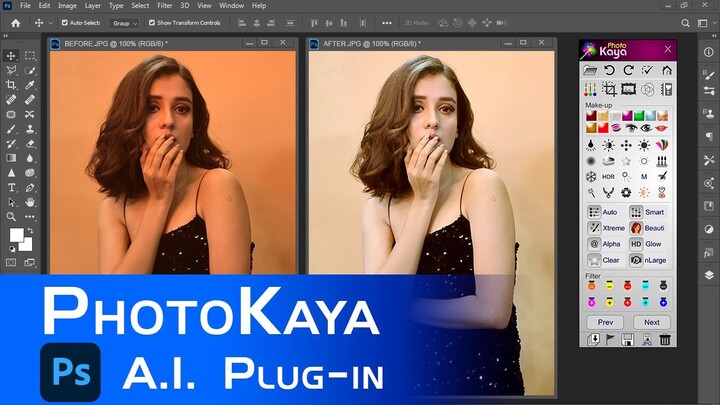Click the Open folder icon in PhotoKaya

pos(590,70)
